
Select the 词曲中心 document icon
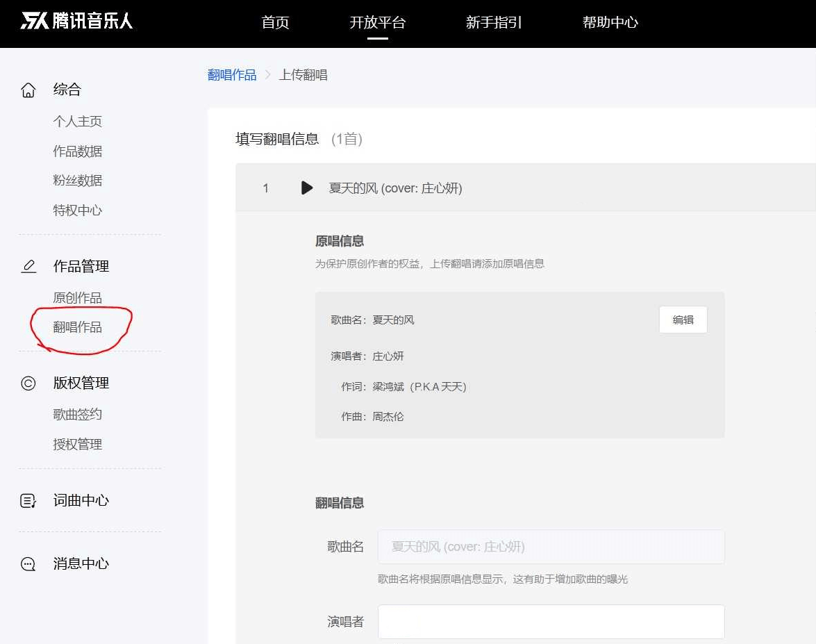28,500
